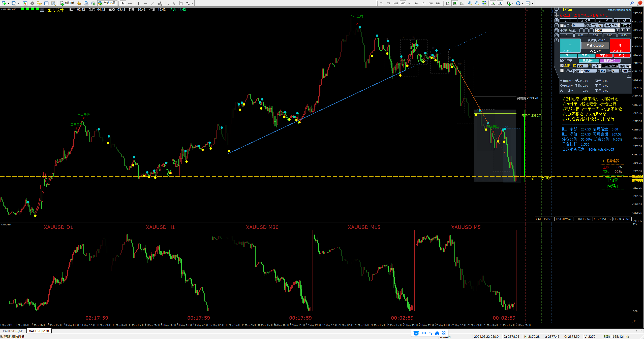Viewport: 644px width, 339px height.
Task: Enable the 顺势加 checkbox
Action: pos(562,71)
